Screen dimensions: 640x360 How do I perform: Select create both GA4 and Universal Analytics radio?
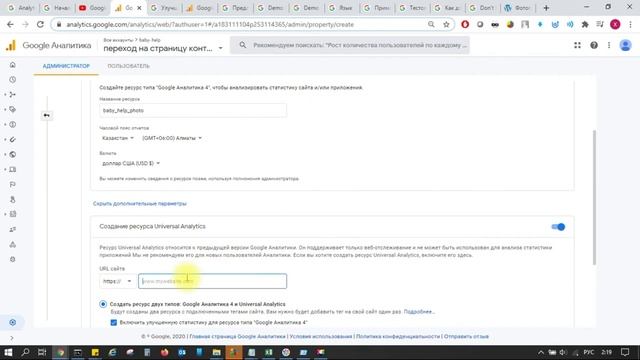click(103, 304)
